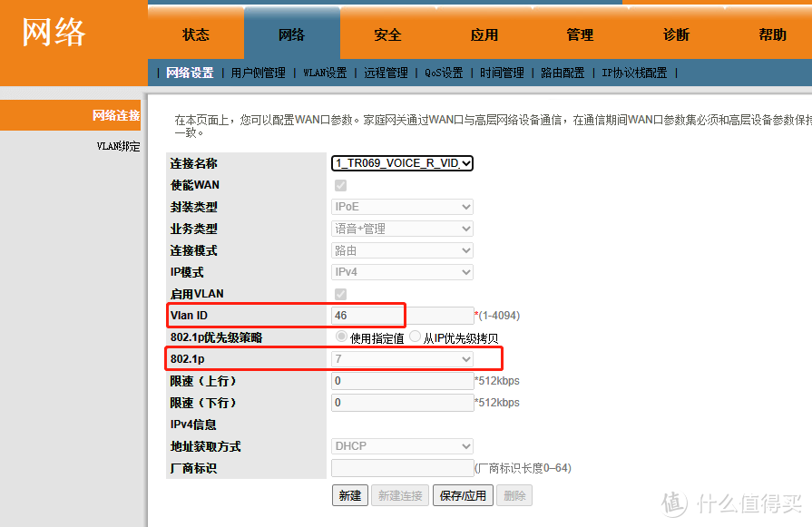Click the IPv4信息 section label
812x527 pixels.
coord(193,425)
